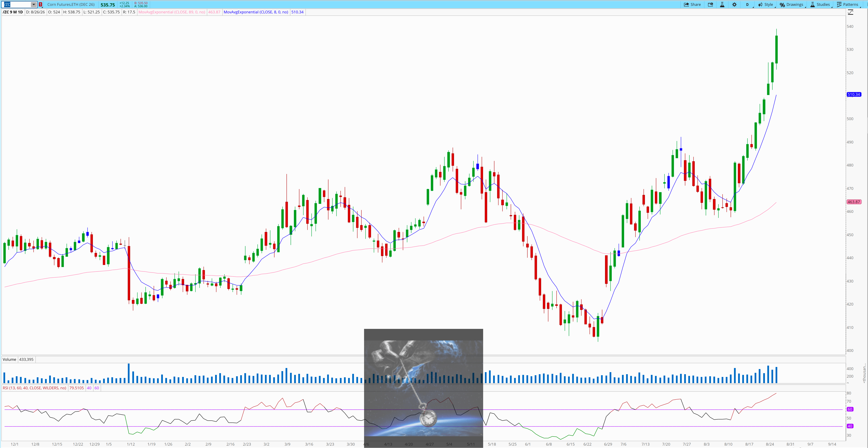
Task: Click the range value R: 17.5
Action: click(x=129, y=12)
